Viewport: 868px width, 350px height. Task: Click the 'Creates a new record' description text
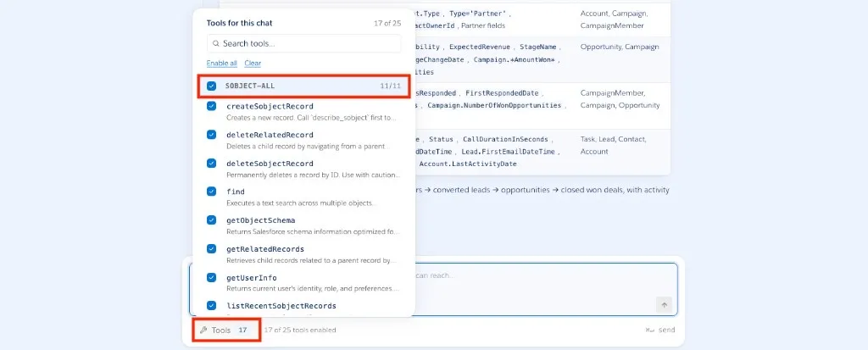coord(312,118)
